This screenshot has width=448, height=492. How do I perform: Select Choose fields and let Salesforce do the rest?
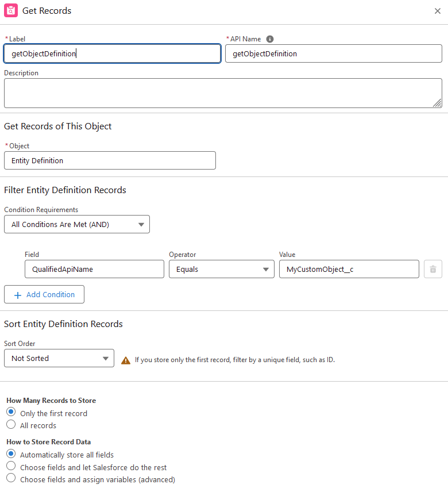tap(11, 466)
